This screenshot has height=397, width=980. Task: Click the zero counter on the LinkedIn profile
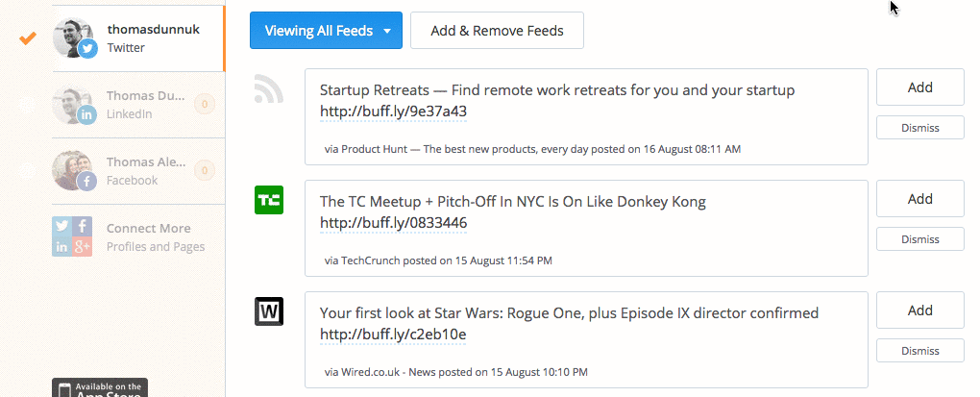[205, 103]
